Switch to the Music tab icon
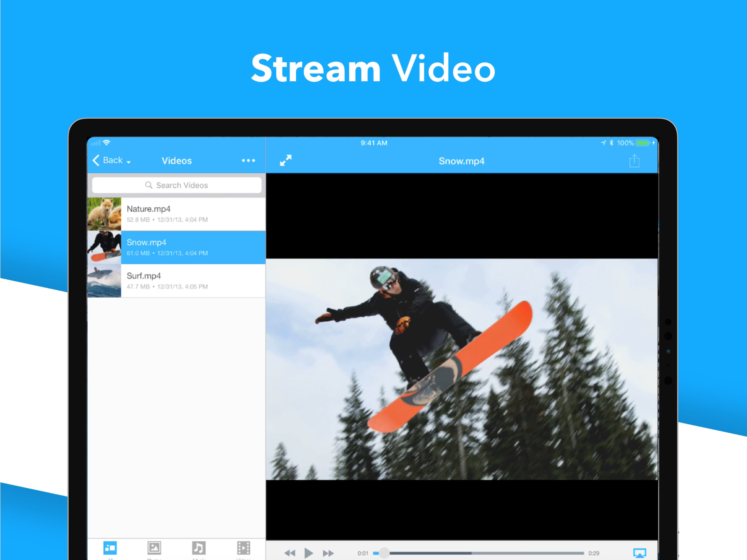The width and height of the screenshot is (747, 560). pyautogui.click(x=199, y=549)
